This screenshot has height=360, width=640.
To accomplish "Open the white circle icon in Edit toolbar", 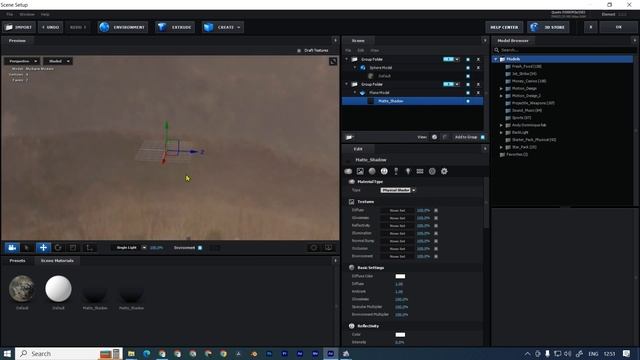I will [384, 171].
